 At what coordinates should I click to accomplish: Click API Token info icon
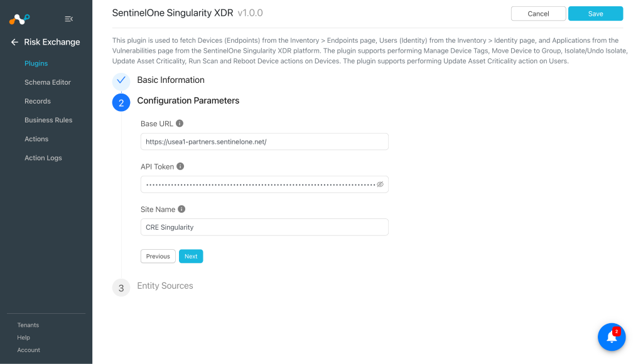tap(180, 166)
